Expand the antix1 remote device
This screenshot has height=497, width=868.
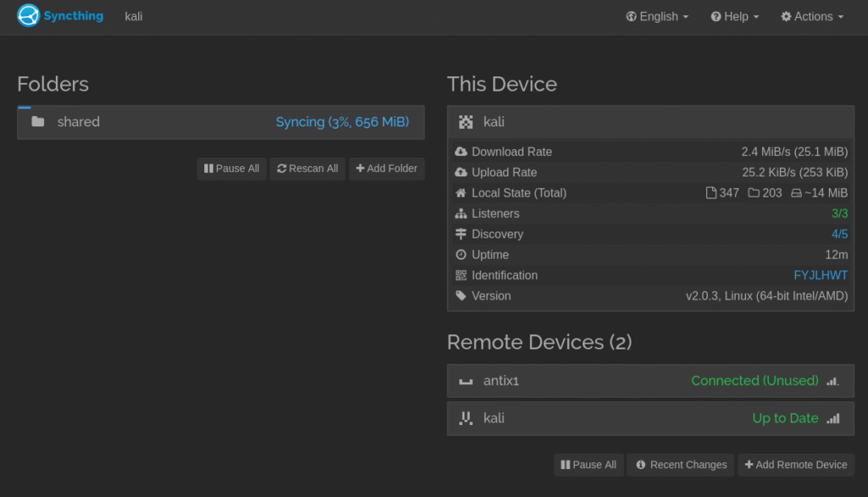click(650, 381)
